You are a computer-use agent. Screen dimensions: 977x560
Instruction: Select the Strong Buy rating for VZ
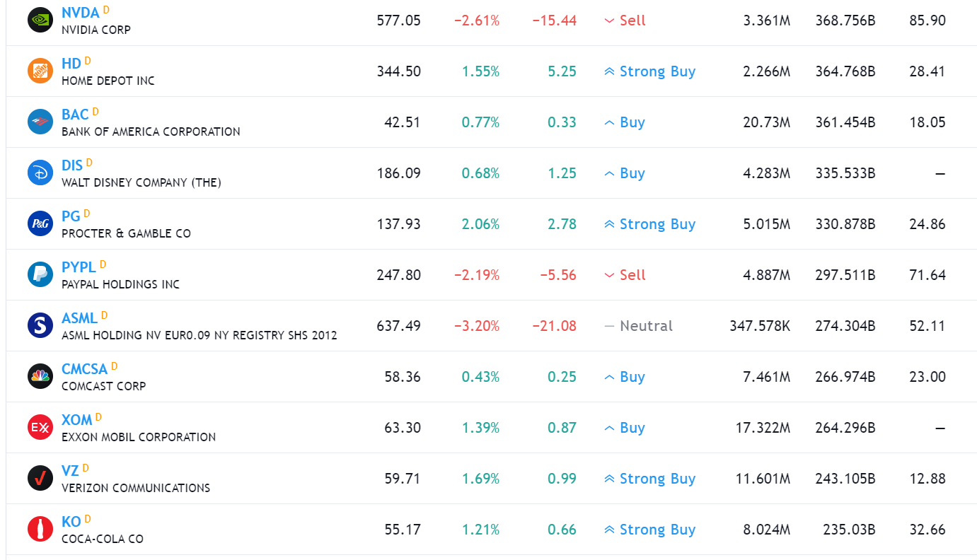[649, 479]
